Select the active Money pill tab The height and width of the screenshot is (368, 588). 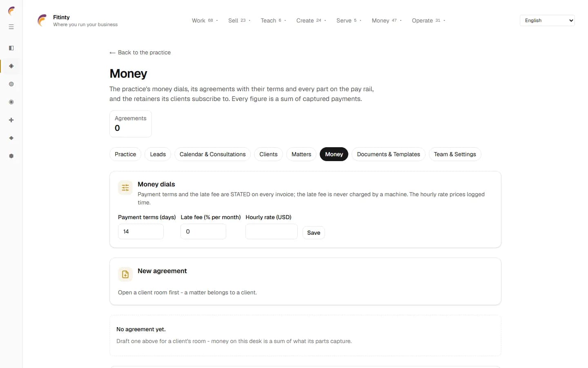334,154
